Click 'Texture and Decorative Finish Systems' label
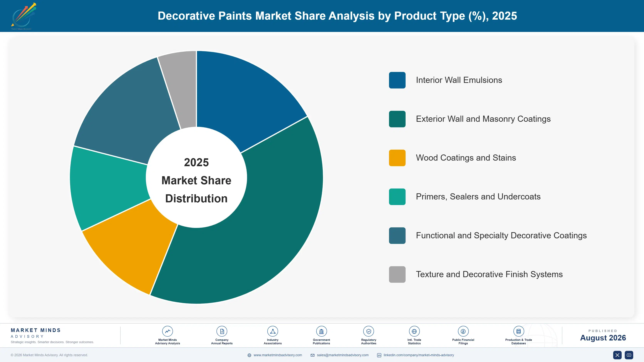The height and width of the screenshot is (362, 644). tap(489, 274)
